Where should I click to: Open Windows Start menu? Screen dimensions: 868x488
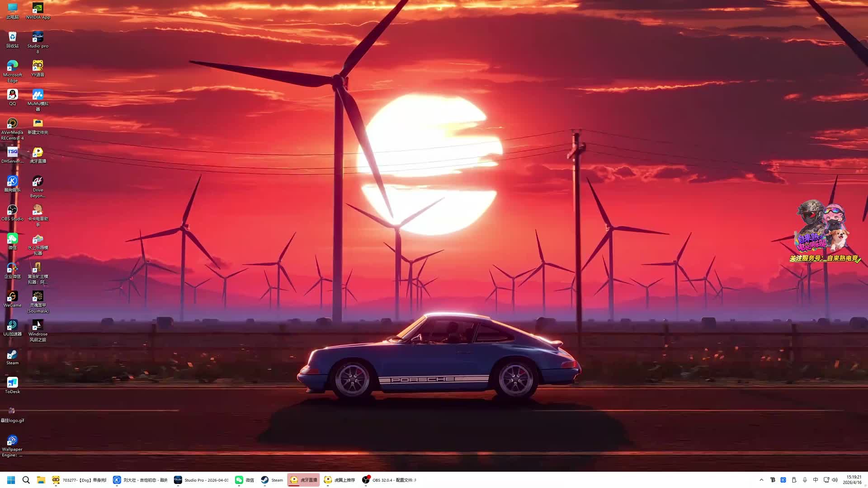point(11,480)
